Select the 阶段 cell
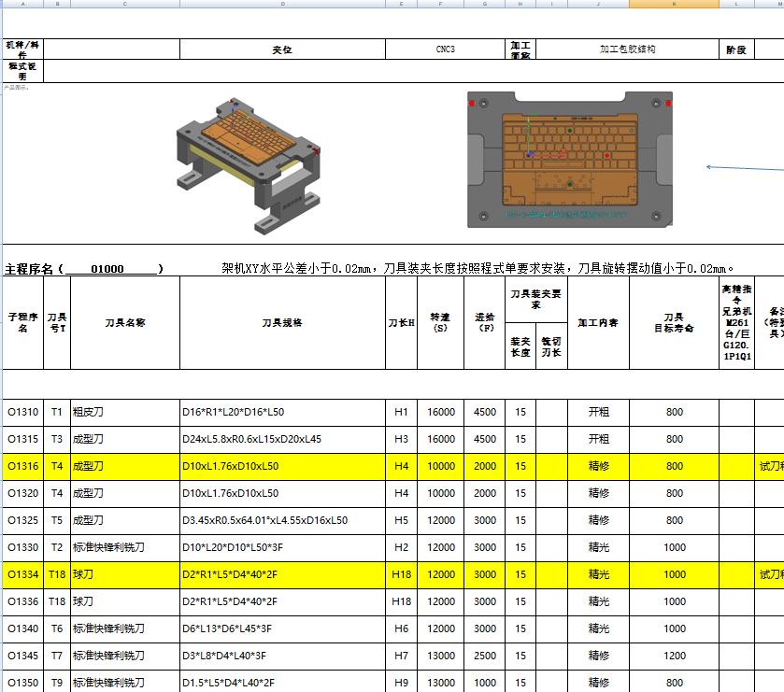 coord(734,48)
